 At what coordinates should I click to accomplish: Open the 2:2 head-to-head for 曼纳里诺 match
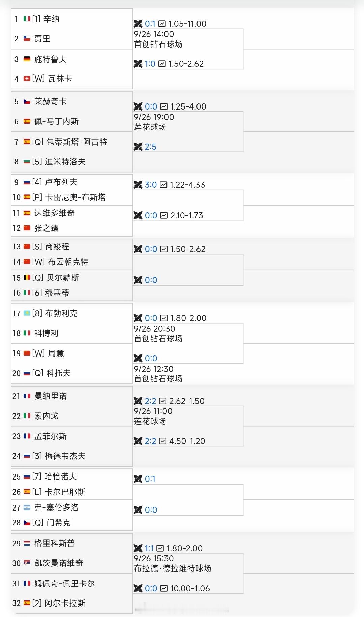[x=150, y=401]
